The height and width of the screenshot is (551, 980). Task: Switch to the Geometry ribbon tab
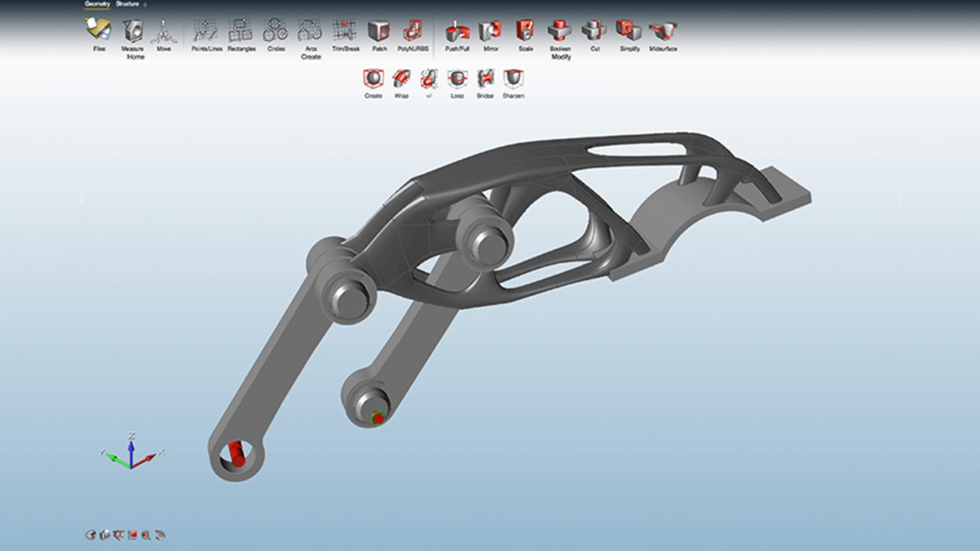(97, 4)
